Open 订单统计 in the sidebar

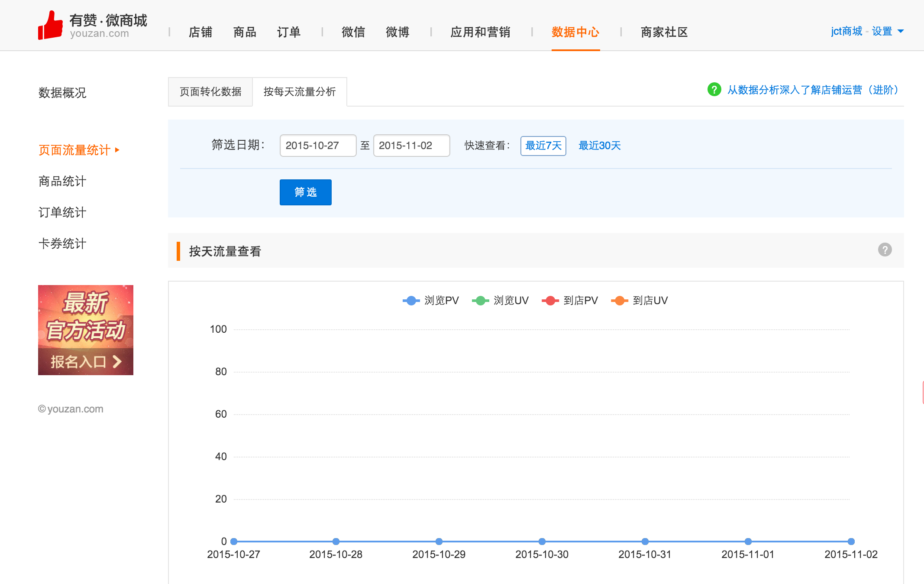point(62,212)
